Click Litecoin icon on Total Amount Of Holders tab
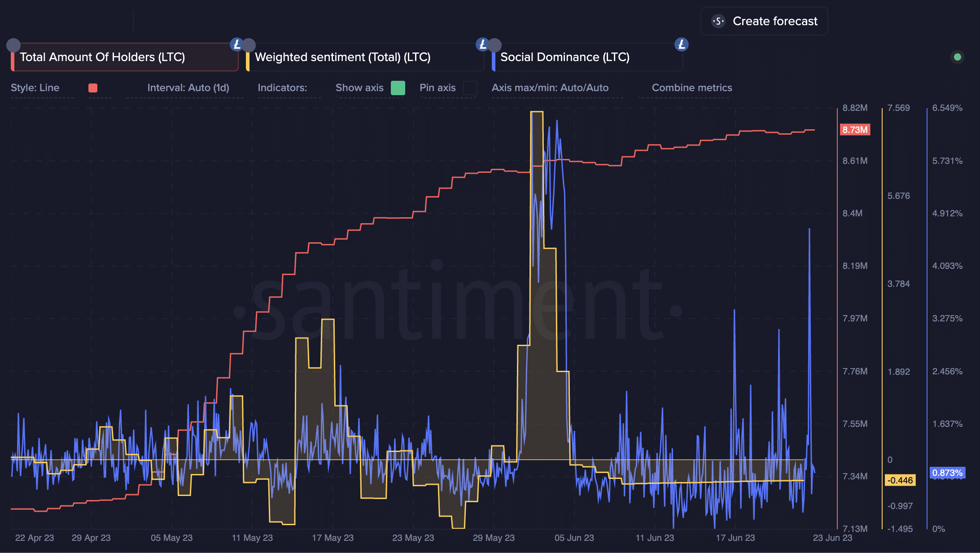Viewport: 980px width, 553px height. 236,44
